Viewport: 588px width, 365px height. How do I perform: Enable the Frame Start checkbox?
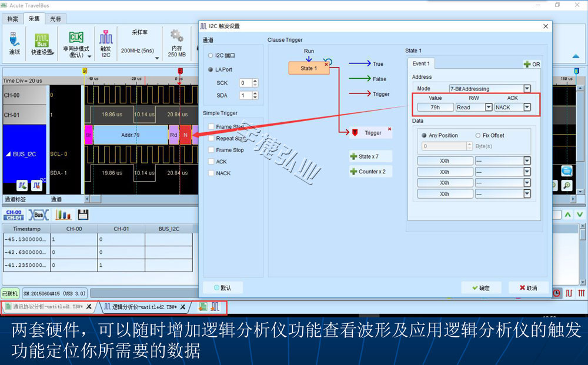[212, 127]
